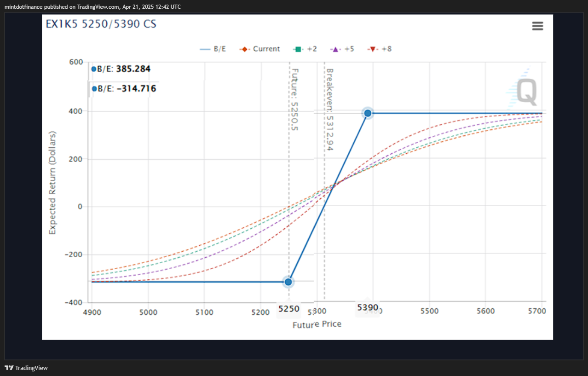Click the EX1K5 5250/5390 CS chart title
This screenshot has width=588, height=376.
(x=101, y=23)
